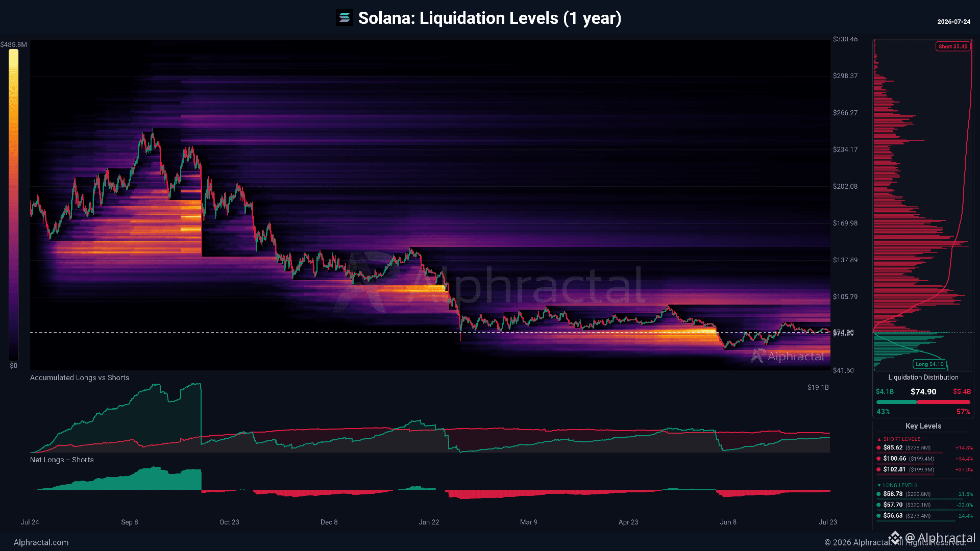Click the $234.17 price axis label
This screenshot has height=551, width=980.
coord(845,149)
